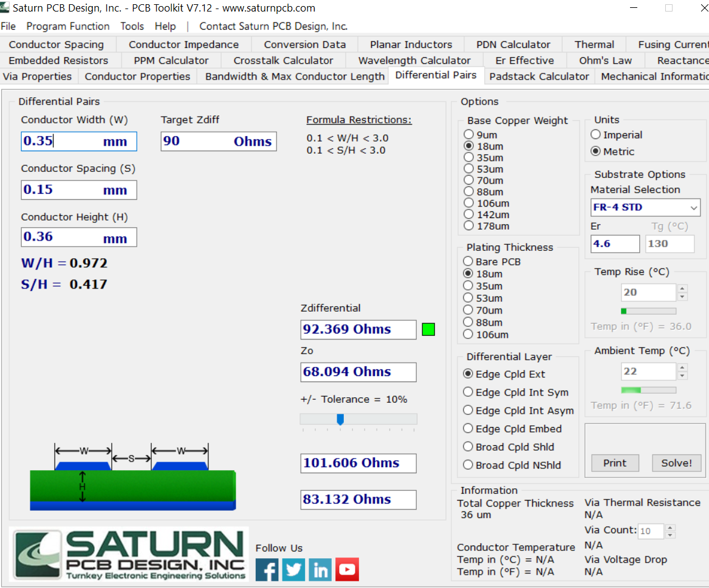Switch to Padstack Calculator tab
The height and width of the screenshot is (588, 709).
pyautogui.click(x=539, y=77)
